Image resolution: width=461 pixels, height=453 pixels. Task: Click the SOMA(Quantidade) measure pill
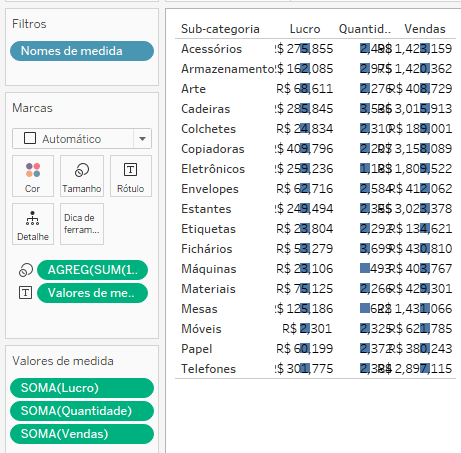[x=82, y=411]
